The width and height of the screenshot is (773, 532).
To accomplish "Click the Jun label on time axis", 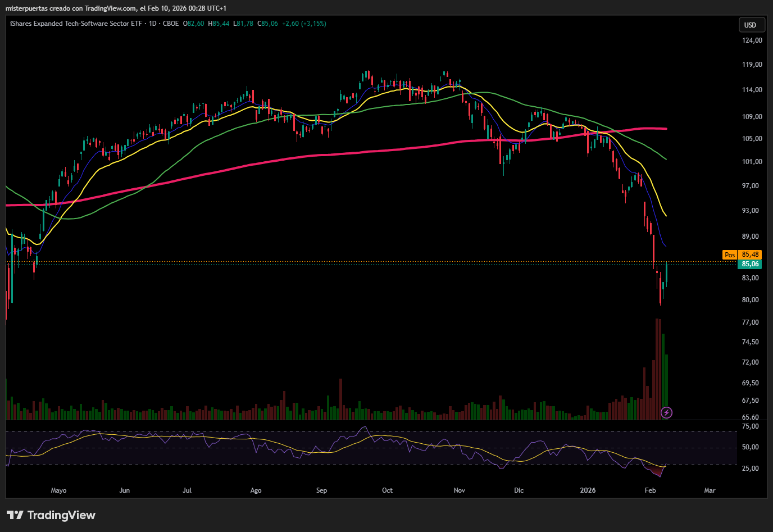I will [125, 490].
